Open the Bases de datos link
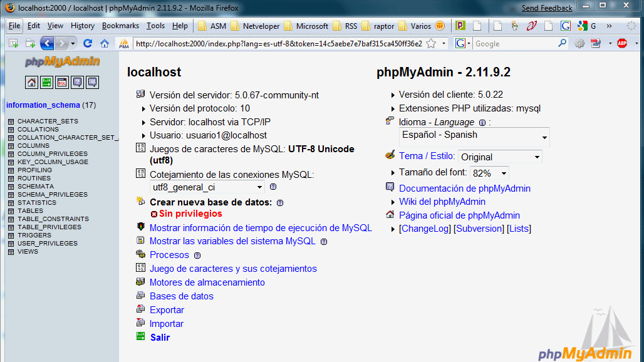This screenshot has width=644, height=362. tap(182, 296)
